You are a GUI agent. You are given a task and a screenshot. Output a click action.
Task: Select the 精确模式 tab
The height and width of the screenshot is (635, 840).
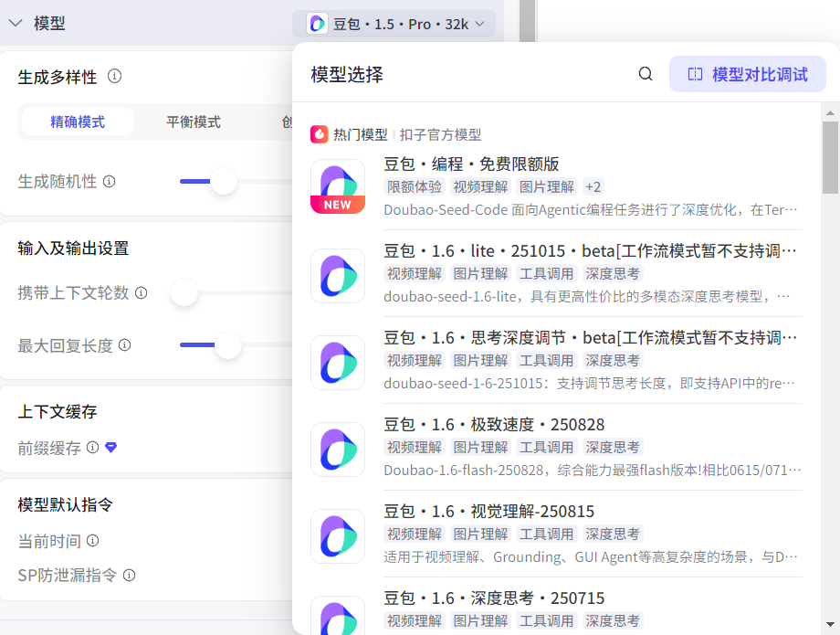coord(77,122)
